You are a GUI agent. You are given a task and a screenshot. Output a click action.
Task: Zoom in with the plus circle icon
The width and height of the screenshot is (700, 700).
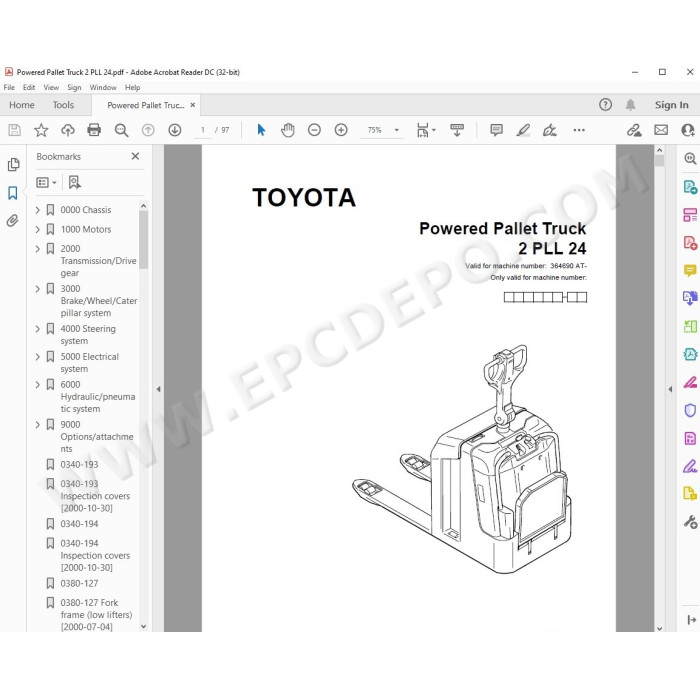click(341, 130)
